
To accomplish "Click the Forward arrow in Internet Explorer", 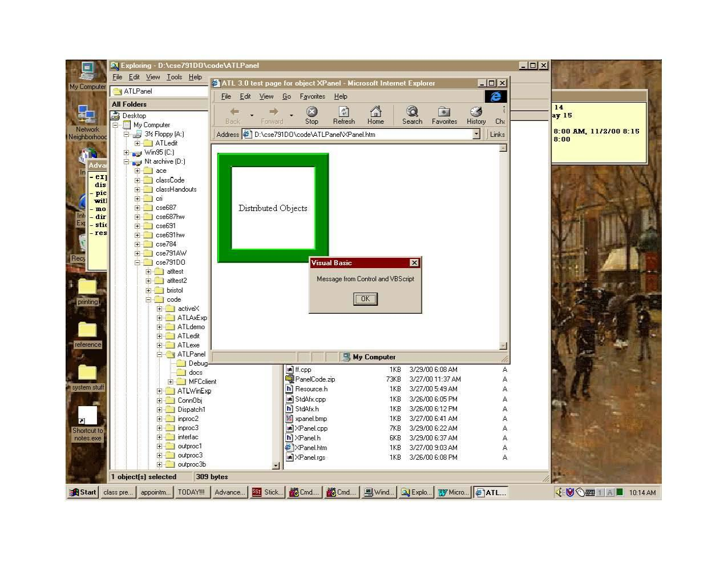I will (273, 112).
